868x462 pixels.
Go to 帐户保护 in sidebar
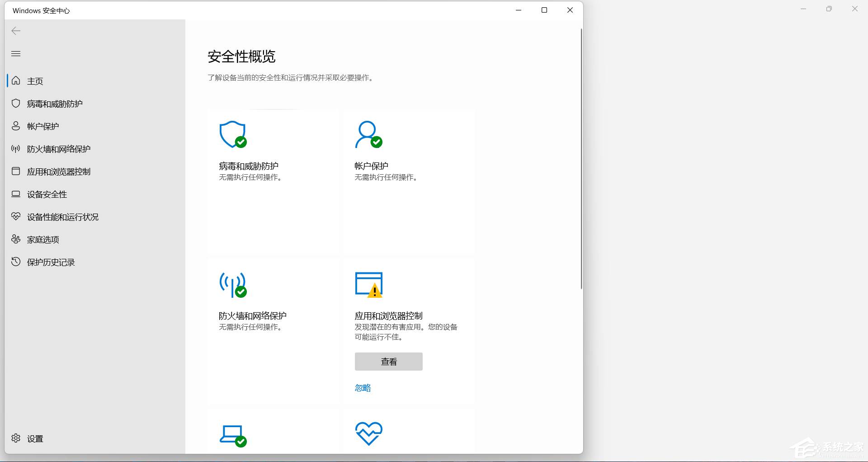coord(96,126)
